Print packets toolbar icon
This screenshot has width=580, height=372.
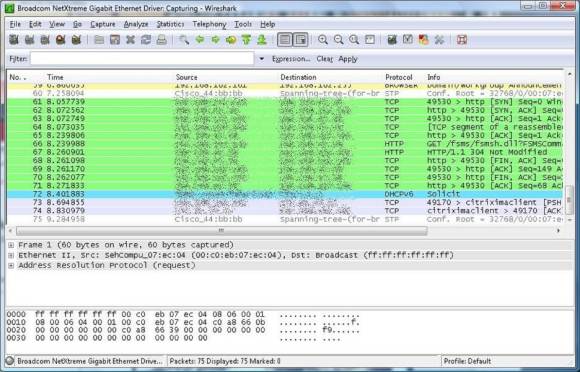click(x=161, y=40)
